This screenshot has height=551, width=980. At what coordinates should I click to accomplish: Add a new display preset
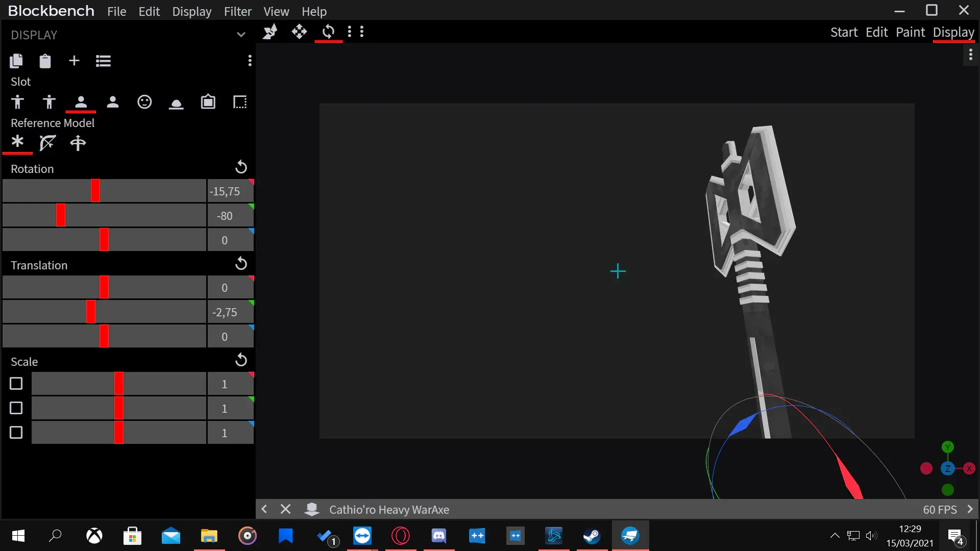[x=74, y=61]
